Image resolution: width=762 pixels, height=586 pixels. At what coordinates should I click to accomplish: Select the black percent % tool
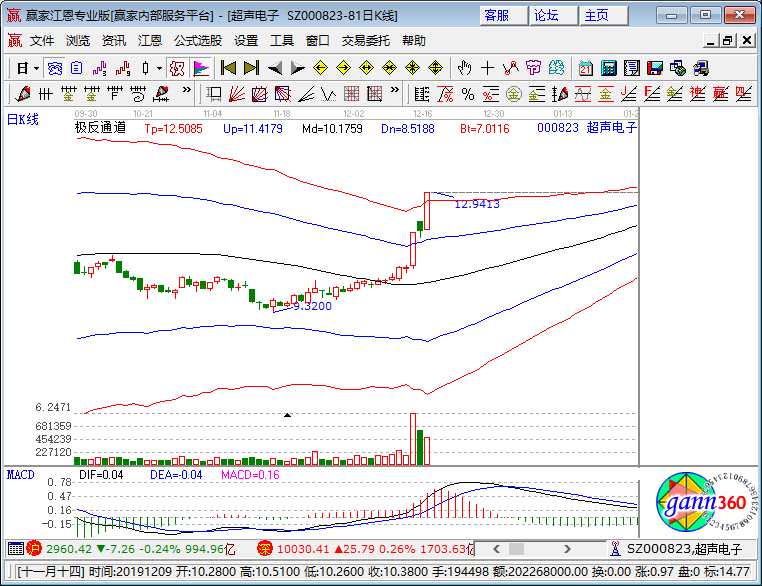tap(468, 94)
